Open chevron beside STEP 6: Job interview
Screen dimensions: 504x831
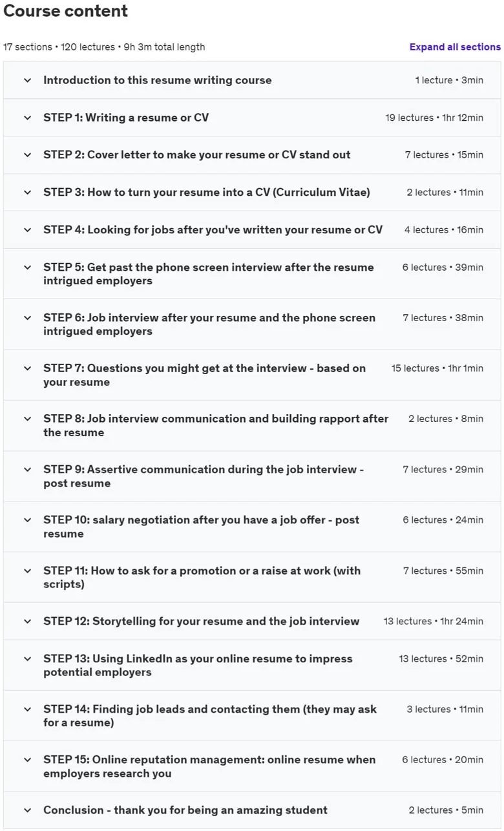(27, 318)
